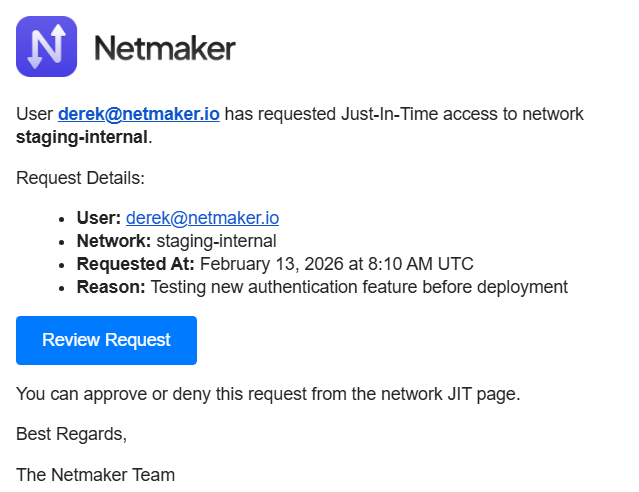Click the bold Requested At label
Viewport: 639px width, 492px height.
(136, 264)
